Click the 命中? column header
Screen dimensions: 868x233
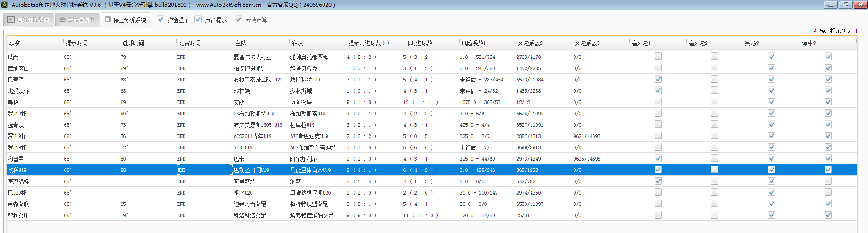coord(809,43)
